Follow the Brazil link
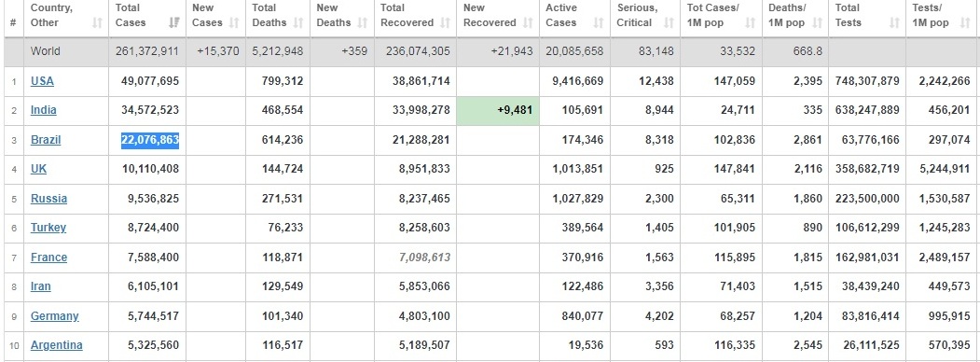Screen dimensions: 980x362 (x=46, y=139)
